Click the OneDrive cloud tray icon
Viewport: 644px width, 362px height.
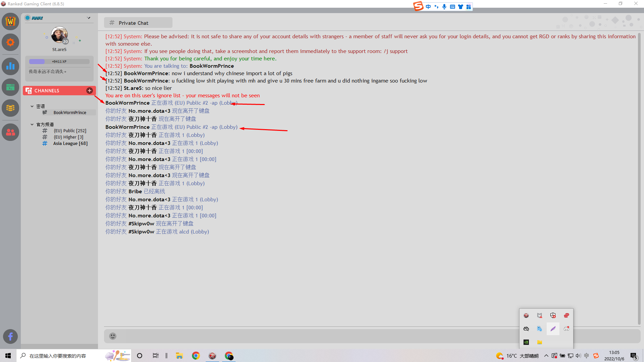point(526,329)
